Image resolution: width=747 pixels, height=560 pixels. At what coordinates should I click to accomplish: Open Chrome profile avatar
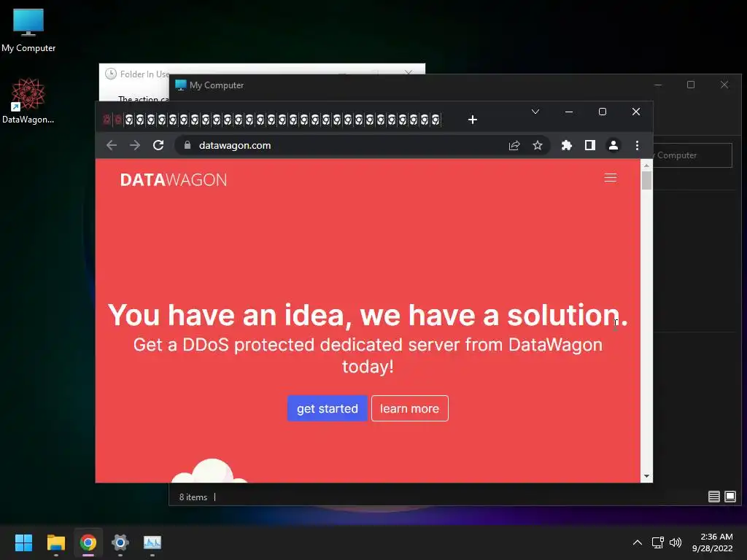(x=613, y=145)
